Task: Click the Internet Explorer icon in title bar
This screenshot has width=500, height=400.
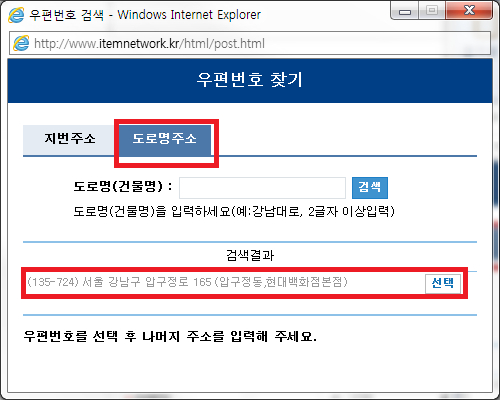Action: coord(16,14)
